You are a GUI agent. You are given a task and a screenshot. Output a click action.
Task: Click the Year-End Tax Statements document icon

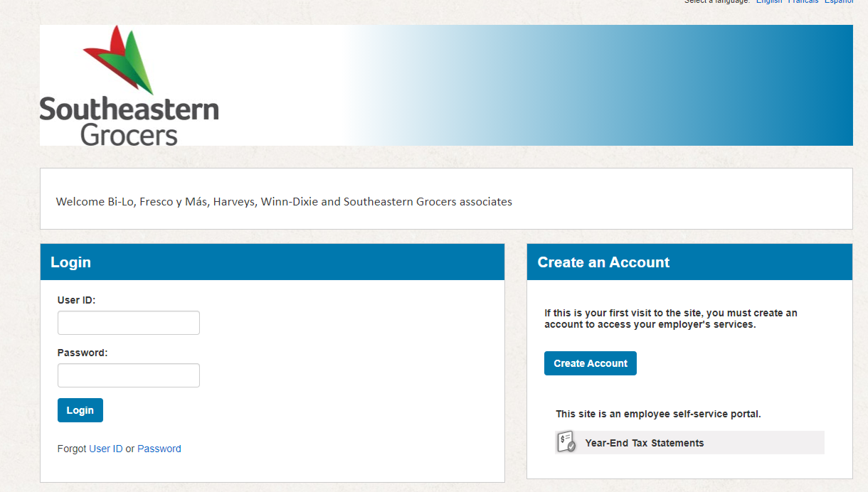[x=565, y=442]
